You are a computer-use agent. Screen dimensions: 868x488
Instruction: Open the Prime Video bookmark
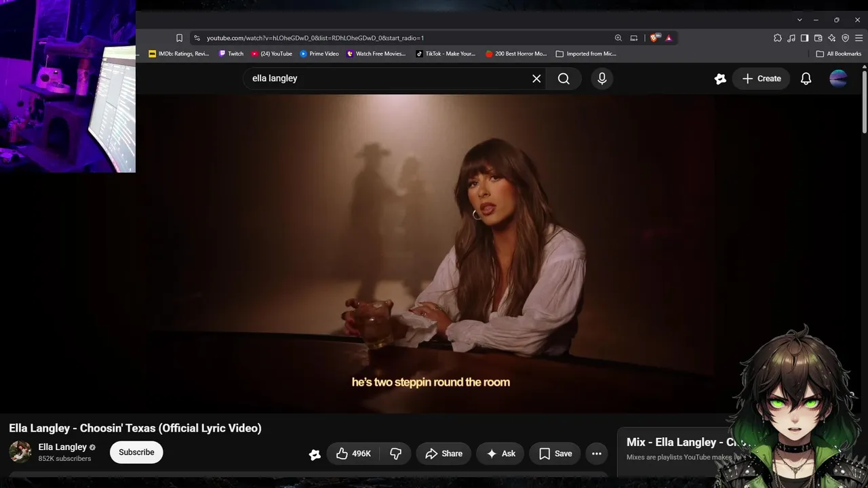pos(319,54)
